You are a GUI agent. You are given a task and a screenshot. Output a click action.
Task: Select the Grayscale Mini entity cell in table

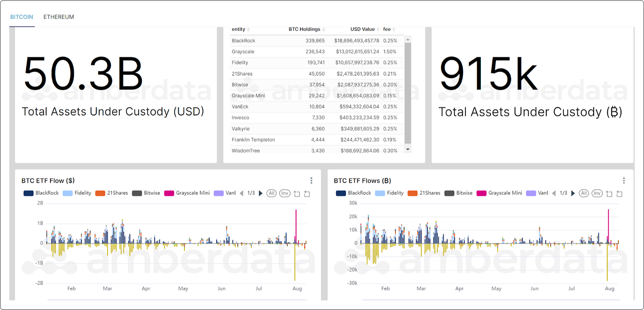pos(248,96)
